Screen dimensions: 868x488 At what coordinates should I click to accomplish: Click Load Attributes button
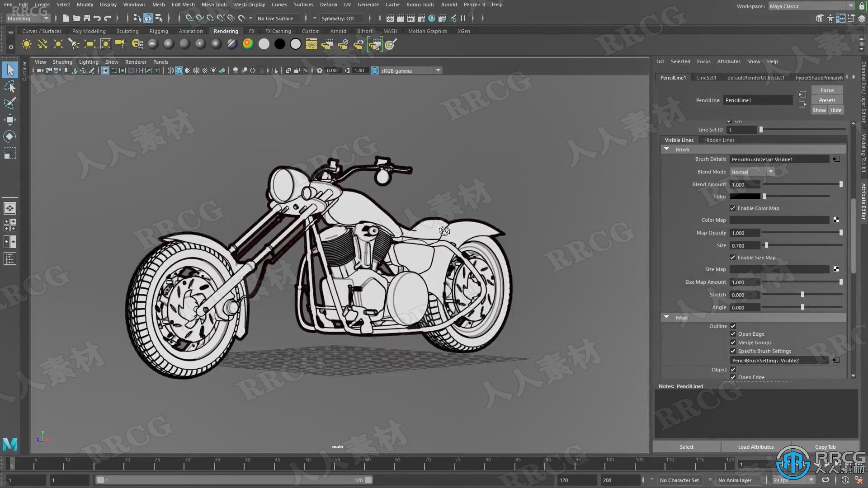tap(756, 447)
